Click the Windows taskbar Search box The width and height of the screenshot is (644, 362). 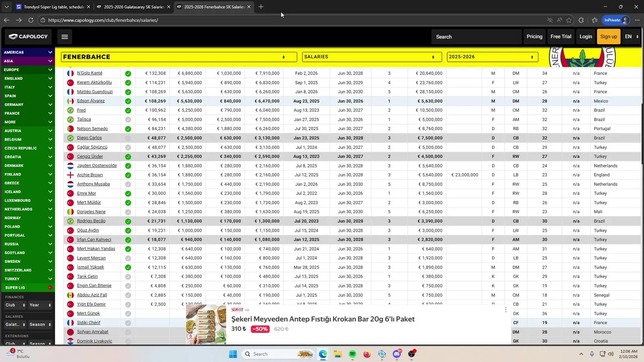point(278,354)
